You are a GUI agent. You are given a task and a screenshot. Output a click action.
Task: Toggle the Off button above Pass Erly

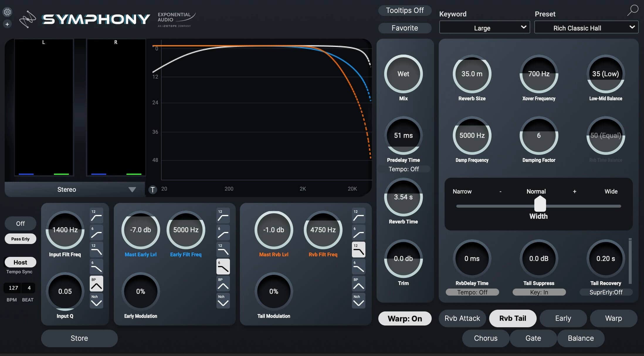[20, 223]
